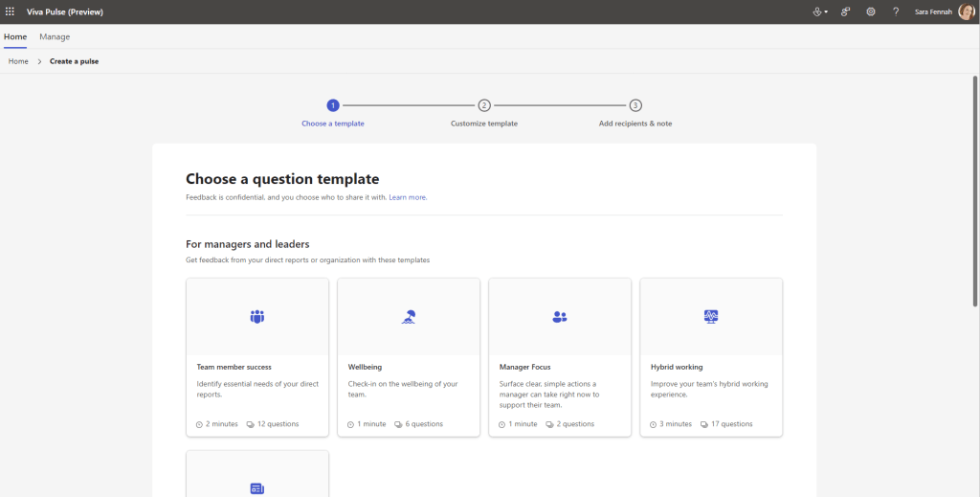Open the Learn more link
The width and height of the screenshot is (980, 497).
pyautogui.click(x=408, y=197)
